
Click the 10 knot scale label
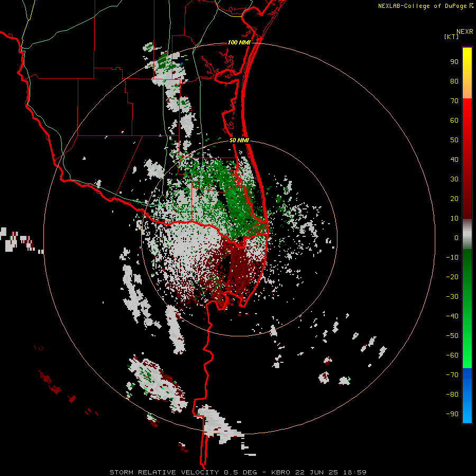[x=454, y=218]
